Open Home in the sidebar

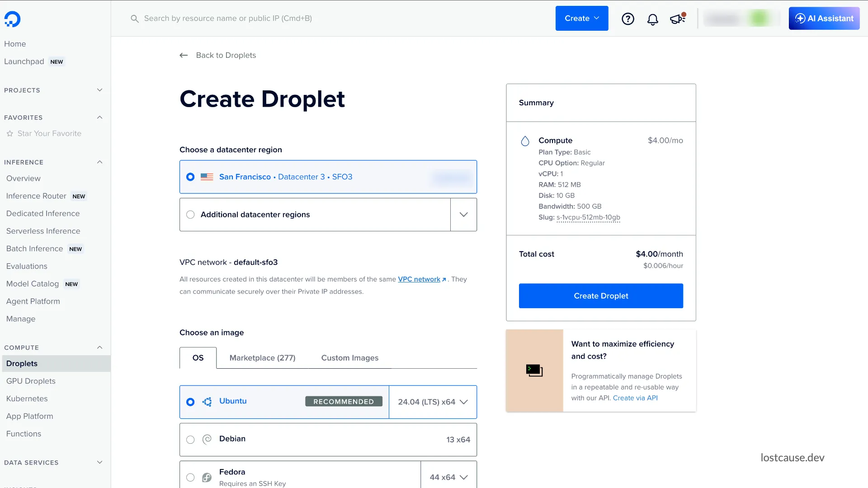pyautogui.click(x=15, y=44)
